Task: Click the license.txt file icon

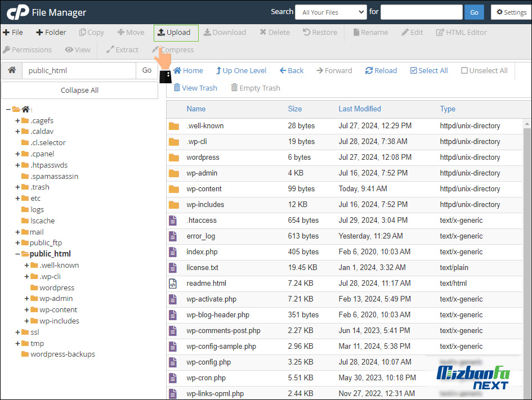Action: [x=173, y=268]
